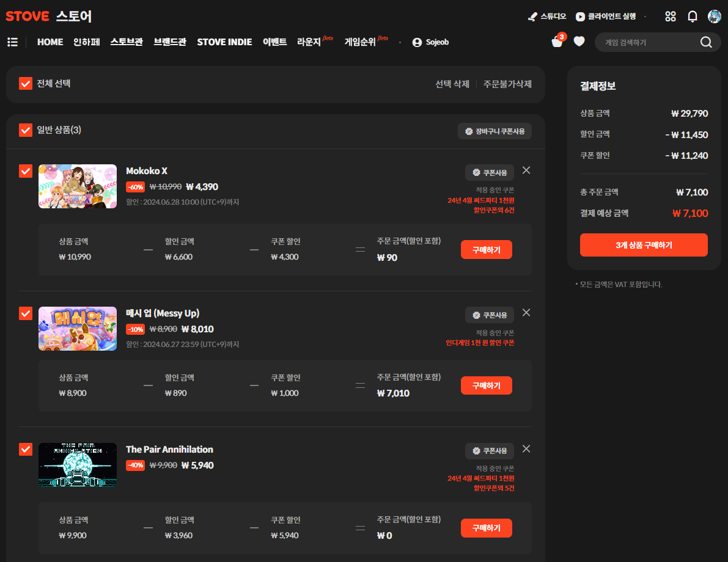Click applied coupon 할인쿠폰외 5건 text

coord(494,487)
